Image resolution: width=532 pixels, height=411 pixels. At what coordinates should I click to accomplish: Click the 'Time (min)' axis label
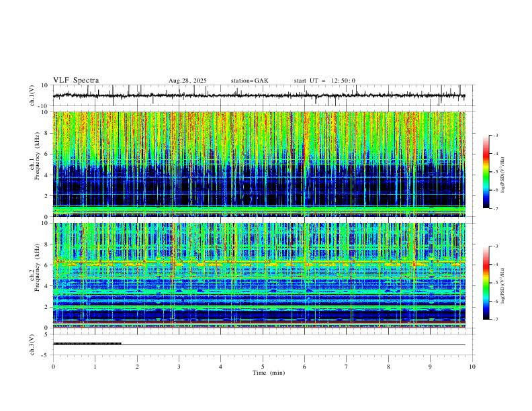coord(269,373)
